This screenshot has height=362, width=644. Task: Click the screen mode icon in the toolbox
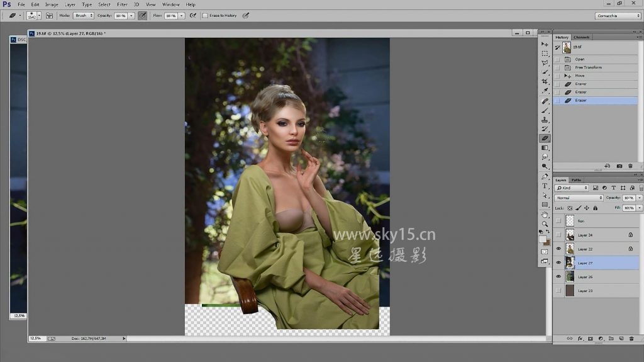[545, 261]
